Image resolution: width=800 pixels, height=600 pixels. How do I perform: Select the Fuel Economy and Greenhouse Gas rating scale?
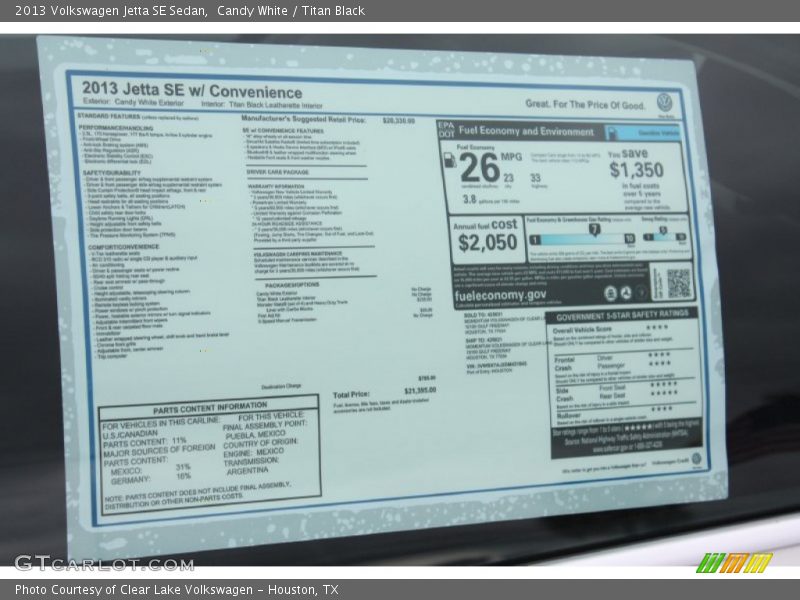point(583,238)
